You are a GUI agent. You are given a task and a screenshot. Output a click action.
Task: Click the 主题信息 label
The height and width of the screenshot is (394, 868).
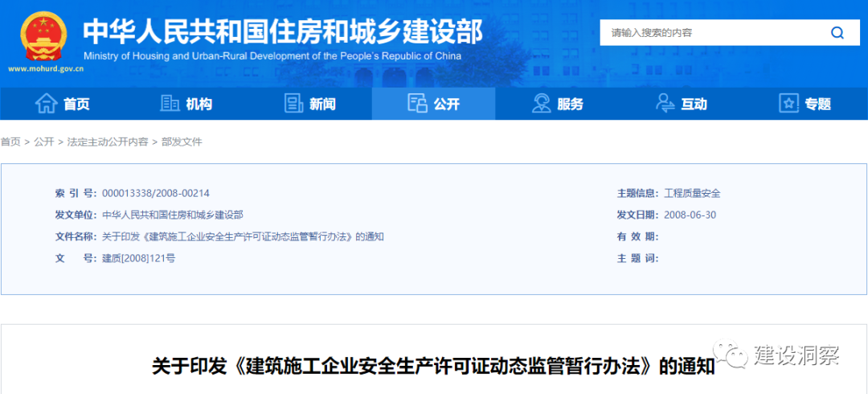coord(638,194)
